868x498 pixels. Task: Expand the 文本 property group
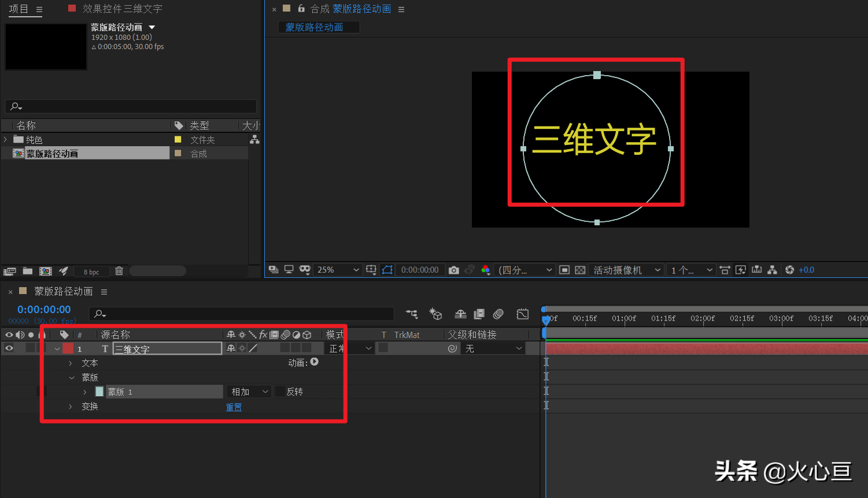click(71, 363)
